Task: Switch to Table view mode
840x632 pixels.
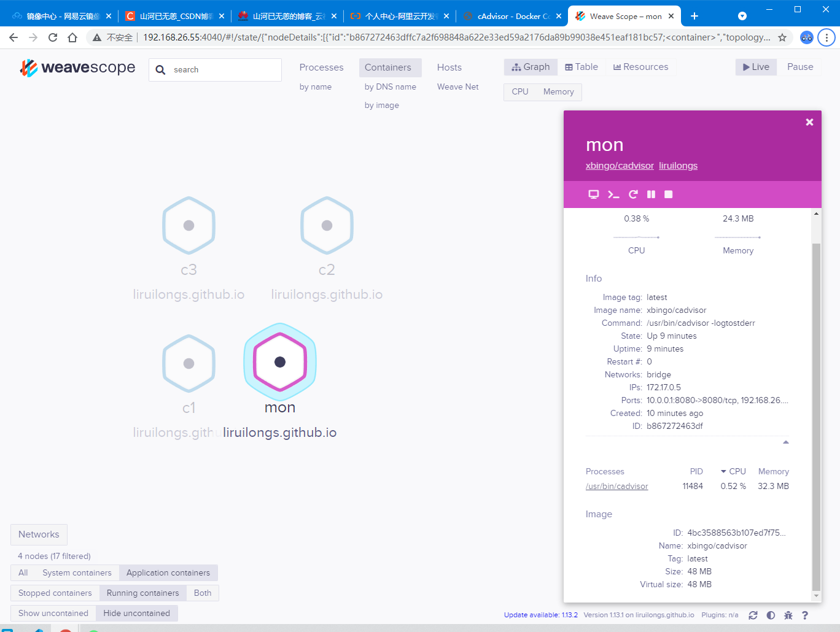Action: point(581,67)
